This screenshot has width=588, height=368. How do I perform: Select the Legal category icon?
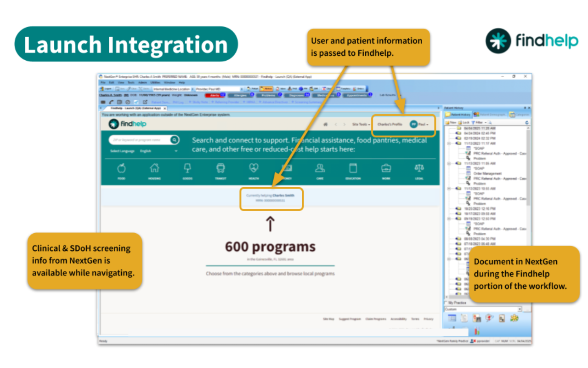tap(419, 169)
